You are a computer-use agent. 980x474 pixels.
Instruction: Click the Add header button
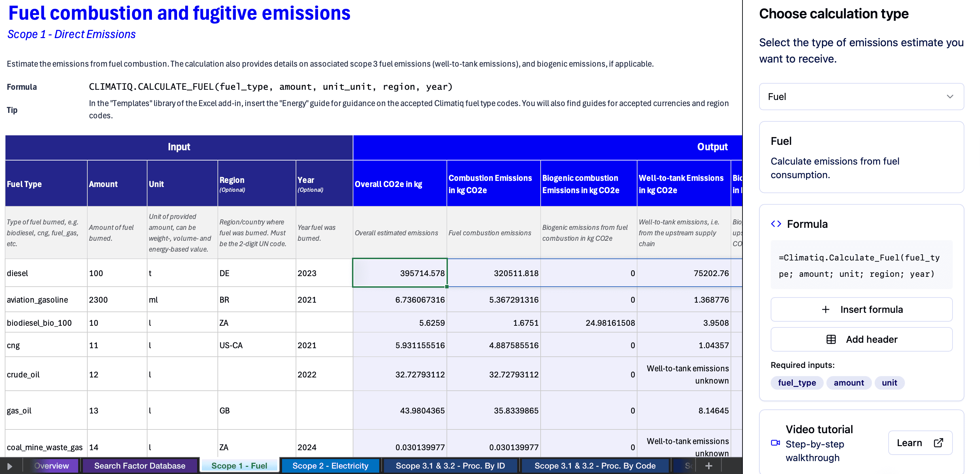(x=861, y=339)
